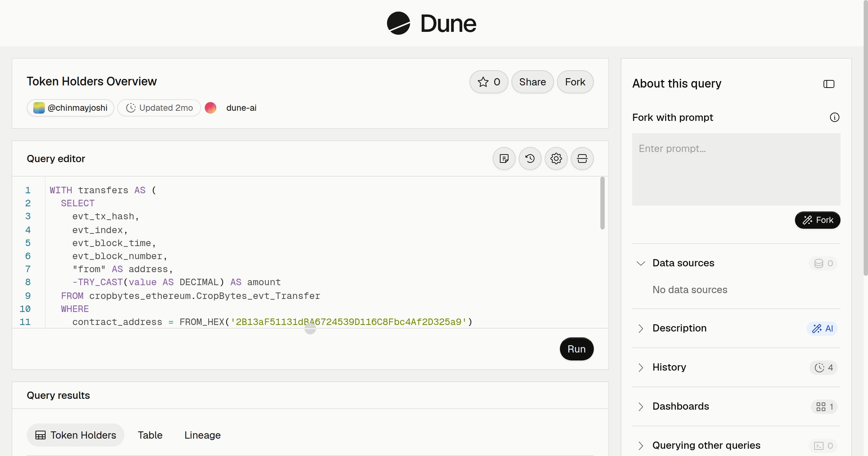The height and width of the screenshot is (456, 868).
Task: Click the 'Token Holders Overview' title
Action: pos(92,81)
